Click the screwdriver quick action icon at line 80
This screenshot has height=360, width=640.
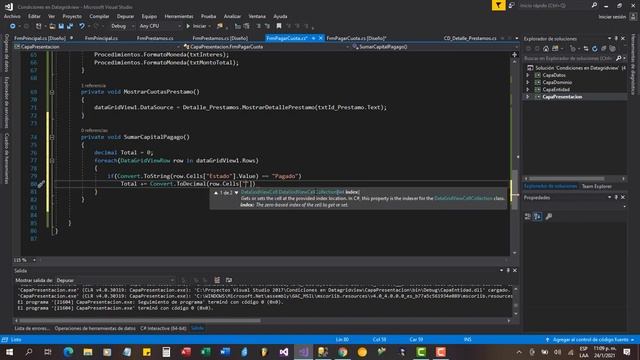[x=41, y=184]
